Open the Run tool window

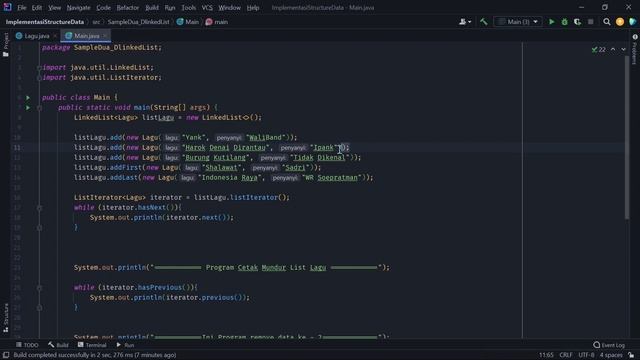125,345
